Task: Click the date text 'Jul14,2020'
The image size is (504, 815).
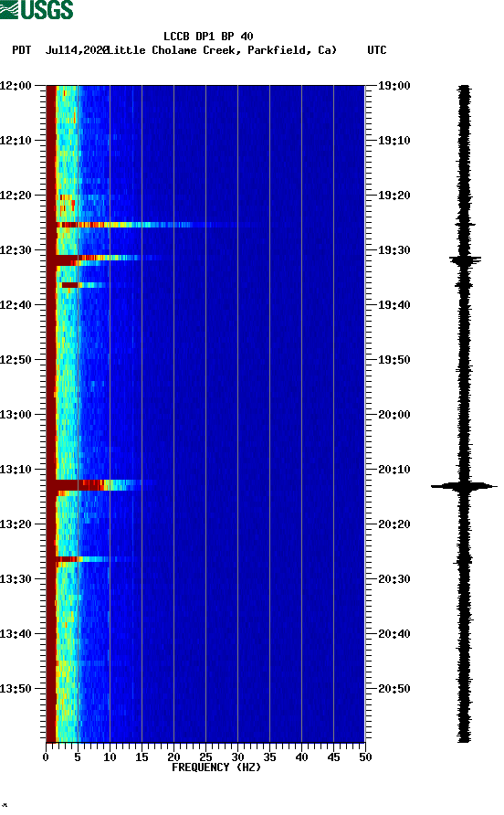Action: [x=77, y=50]
